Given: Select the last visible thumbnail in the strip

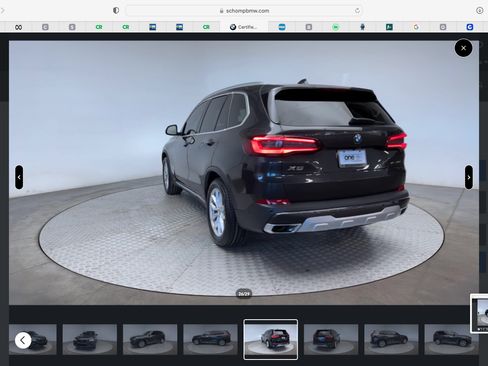Looking at the screenshot, I should pos(451,339).
